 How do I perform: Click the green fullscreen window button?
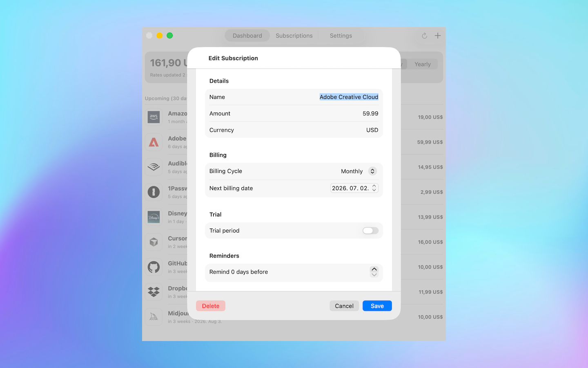170,36
